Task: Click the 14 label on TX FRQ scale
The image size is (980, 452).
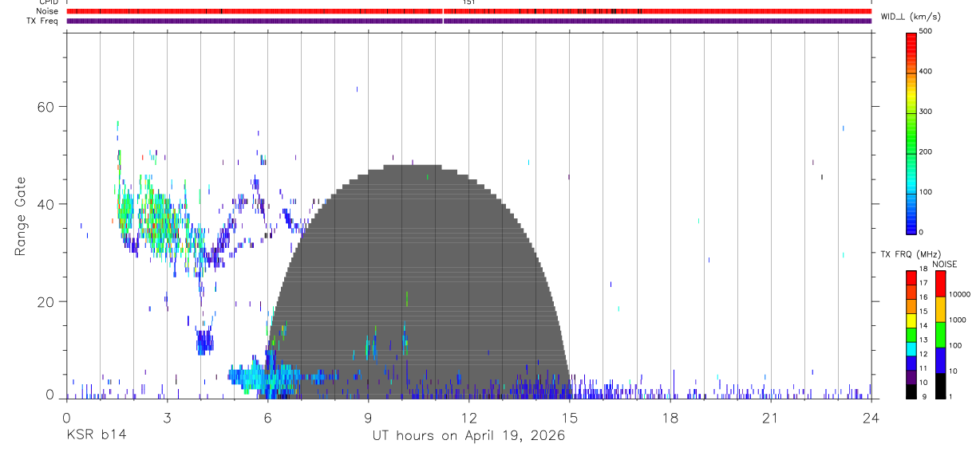Action: [923, 325]
